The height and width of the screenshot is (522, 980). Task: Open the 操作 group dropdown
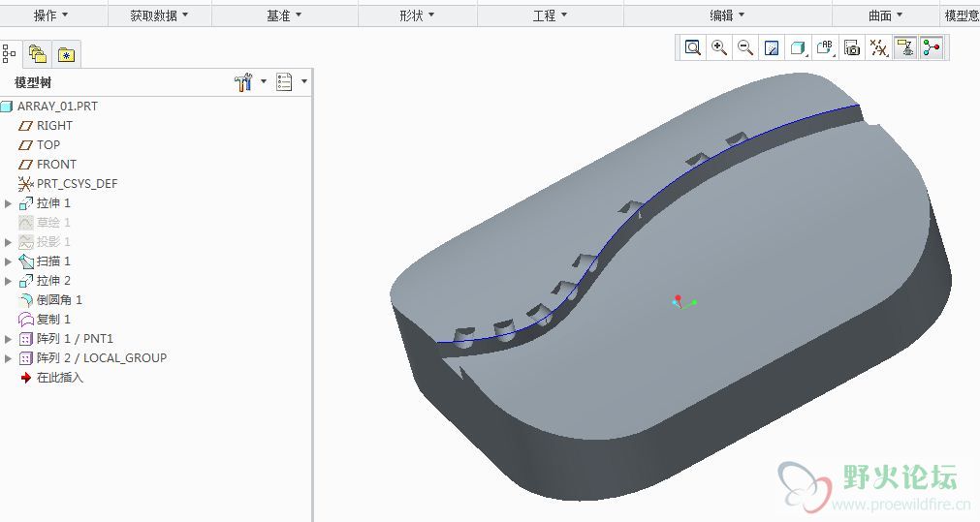(51, 15)
